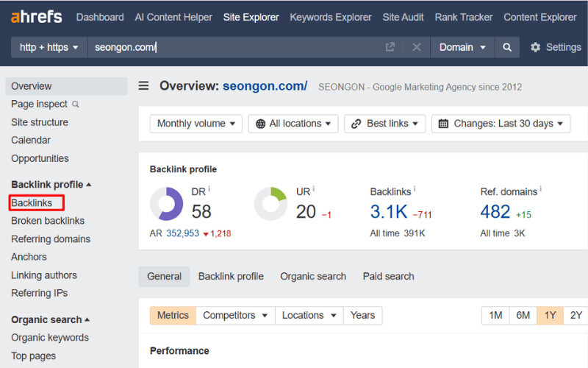Open Site Explorer

[251, 17]
